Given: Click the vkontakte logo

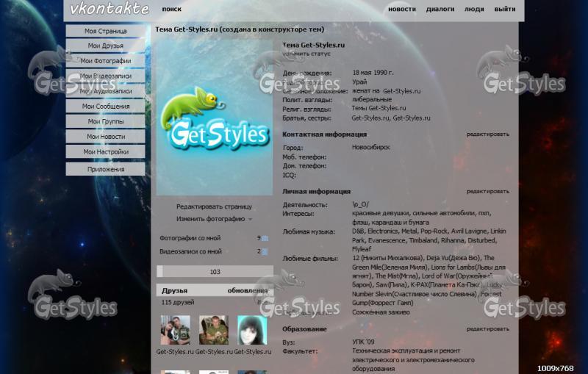Looking at the screenshot, I should click(109, 8).
